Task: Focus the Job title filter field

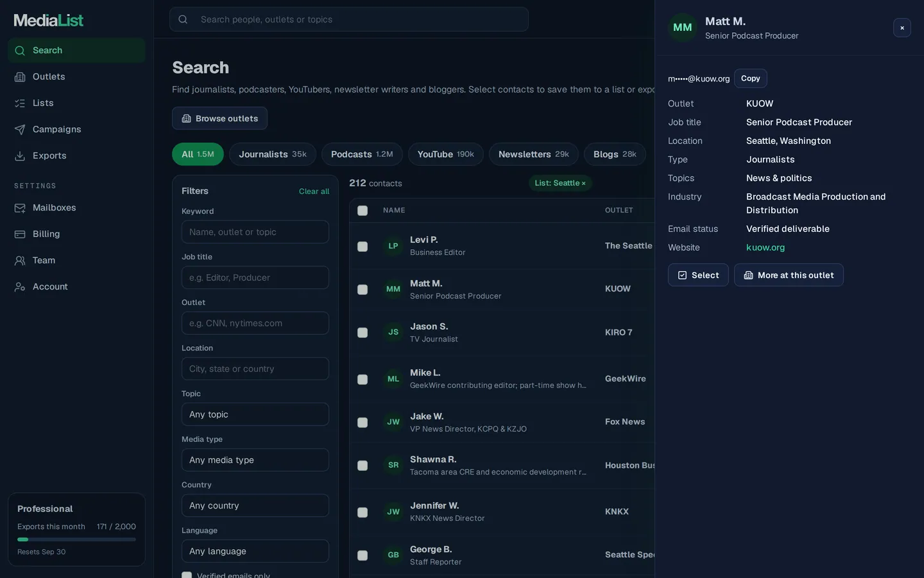Action: click(255, 277)
